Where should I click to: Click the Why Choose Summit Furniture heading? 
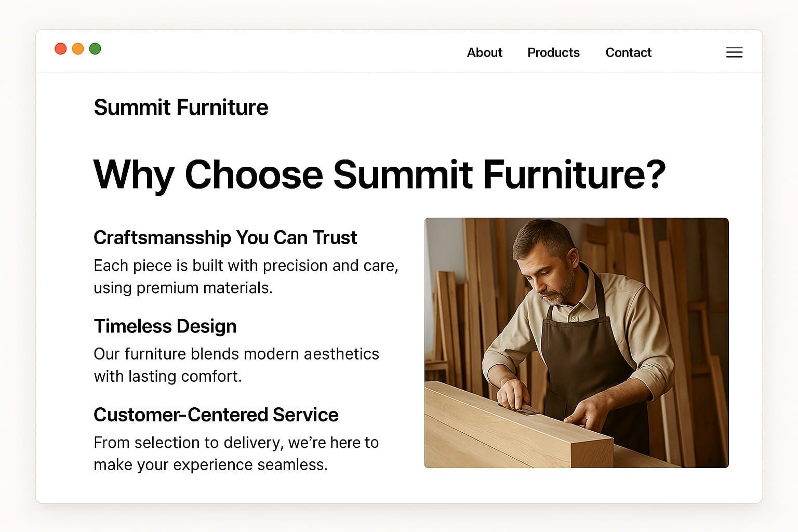(379, 175)
